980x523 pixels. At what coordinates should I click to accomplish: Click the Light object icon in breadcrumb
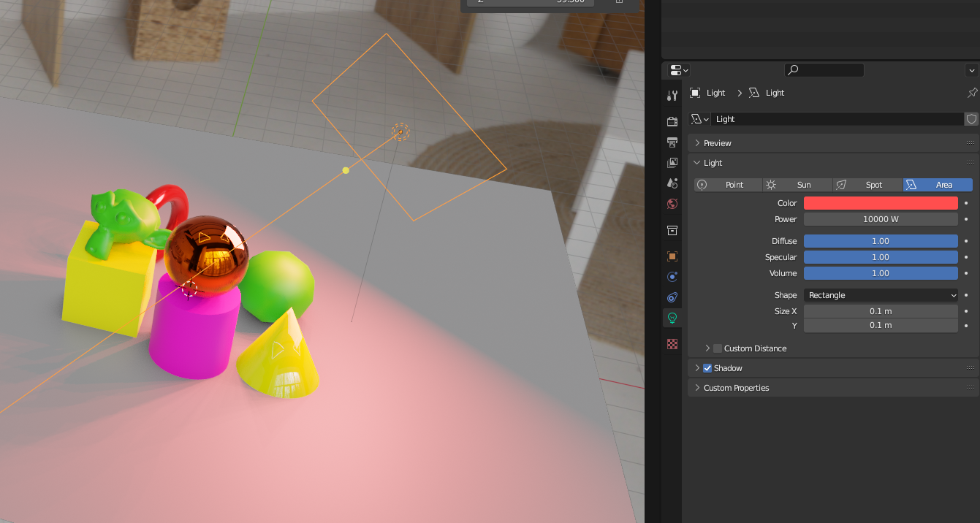point(695,93)
